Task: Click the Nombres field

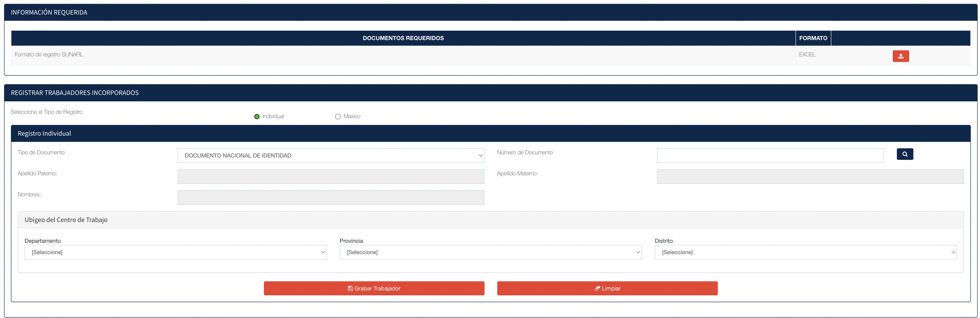Action: [x=330, y=197]
